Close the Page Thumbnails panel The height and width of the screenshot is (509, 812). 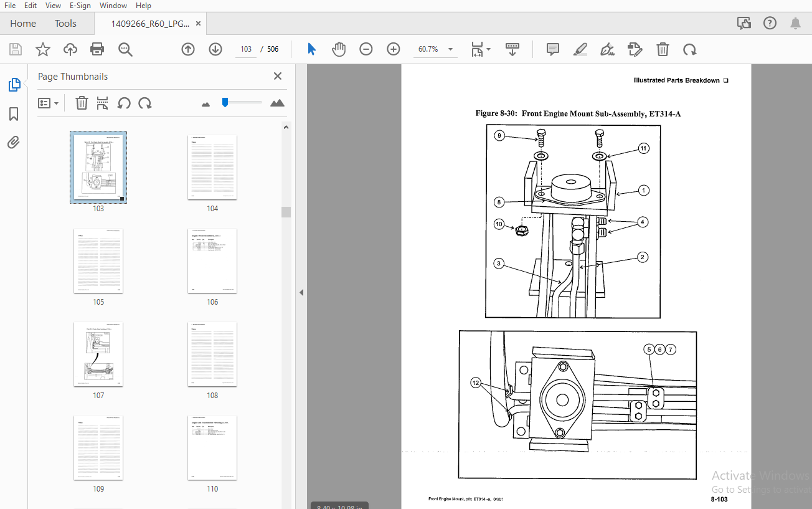click(x=278, y=76)
